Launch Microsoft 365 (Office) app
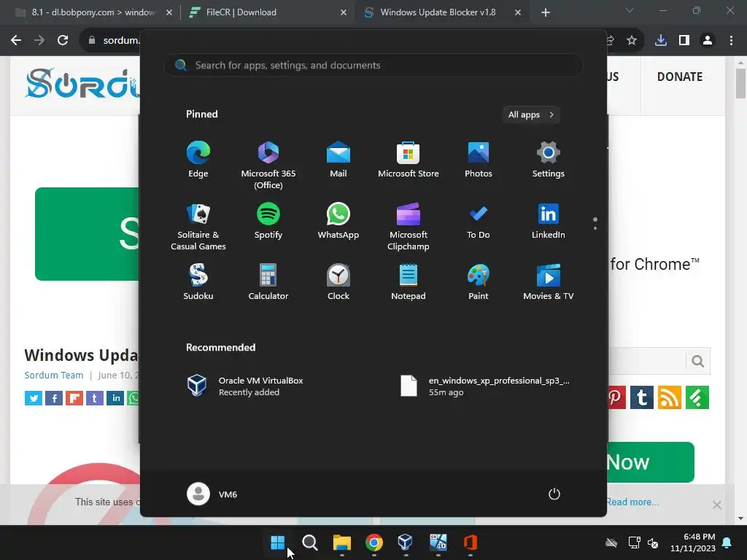Image resolution: width=747 pixels, height=560 pixels. click(x=268, y=165)
